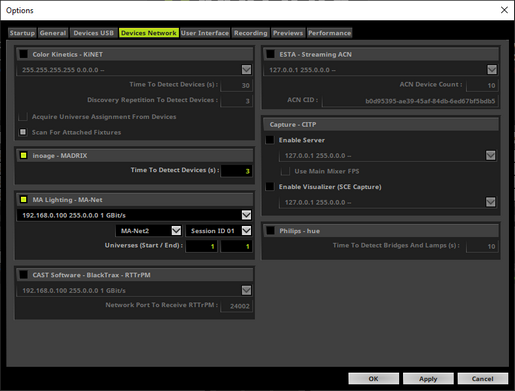Click Discovery Repetition To Detect Devices field
This screenshot has width=515, height=391.
tap(236, 101)
